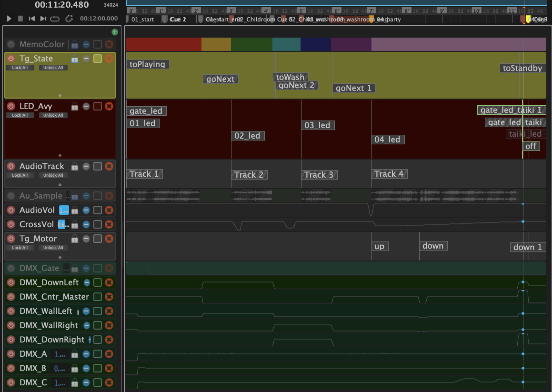This screenshot has height=392, width=552.
Task: Click the lock icon on DMX_A
Action: pos(74,354)
